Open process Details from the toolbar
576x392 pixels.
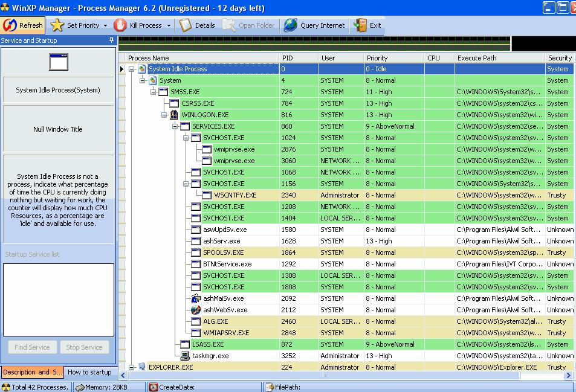pyautogui.click(x=197, y=25)
